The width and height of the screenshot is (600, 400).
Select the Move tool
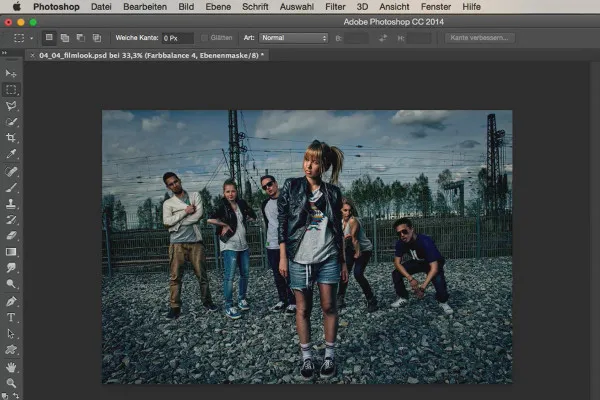click(11, 73)
